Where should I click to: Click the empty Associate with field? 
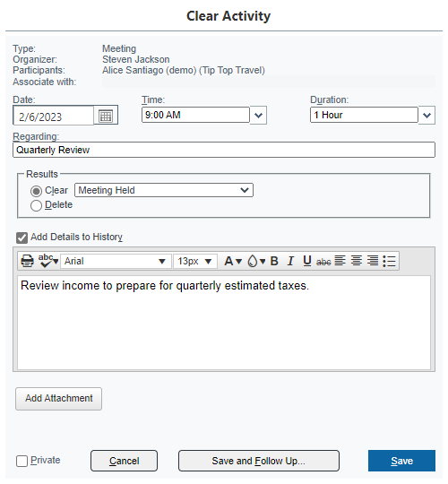pos(269,82)
